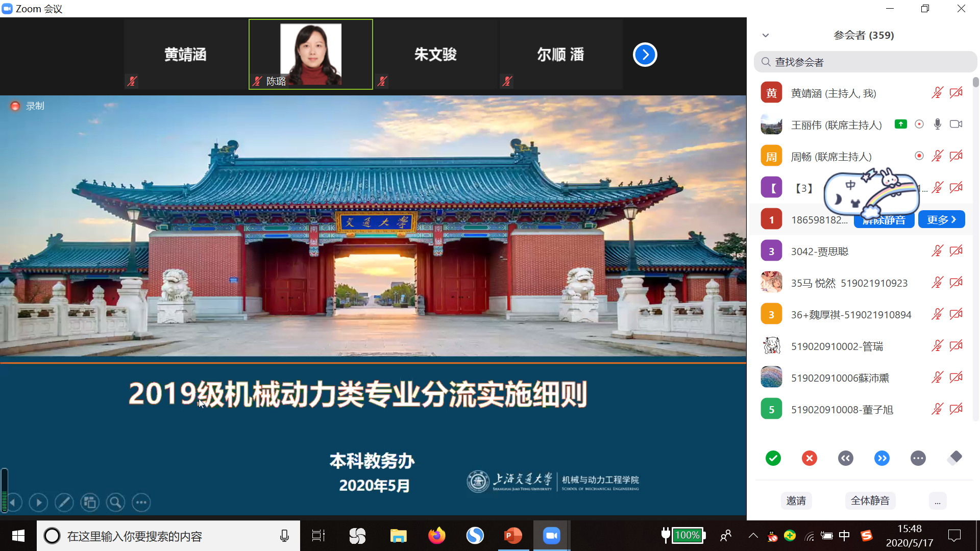Click the slideshow pen tool icon
This screenshot has height=551, width=980.
pos(64,503)
